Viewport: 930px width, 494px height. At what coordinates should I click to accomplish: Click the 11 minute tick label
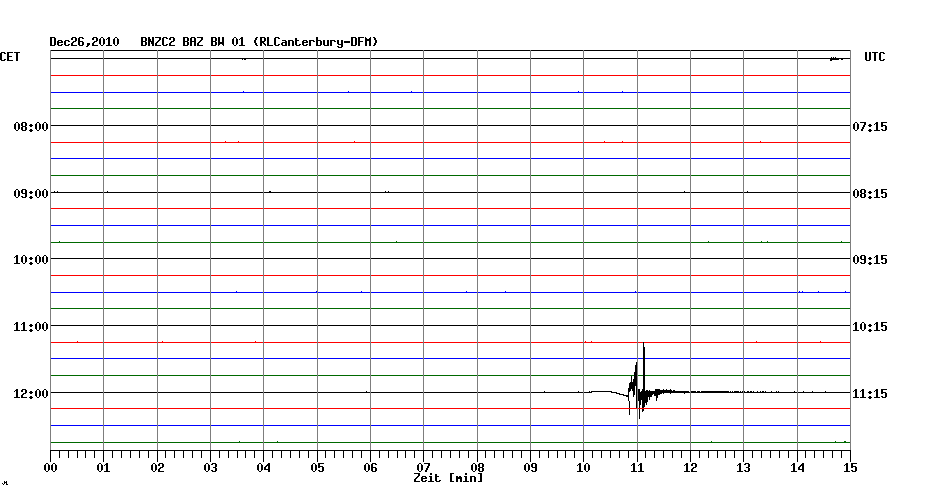637,467
